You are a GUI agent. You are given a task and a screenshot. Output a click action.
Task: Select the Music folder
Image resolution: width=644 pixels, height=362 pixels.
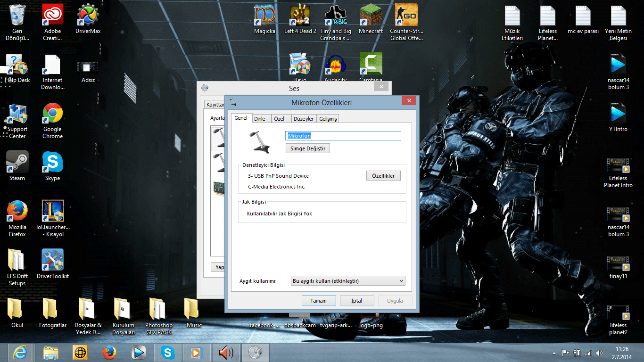[x=194, y=313]
